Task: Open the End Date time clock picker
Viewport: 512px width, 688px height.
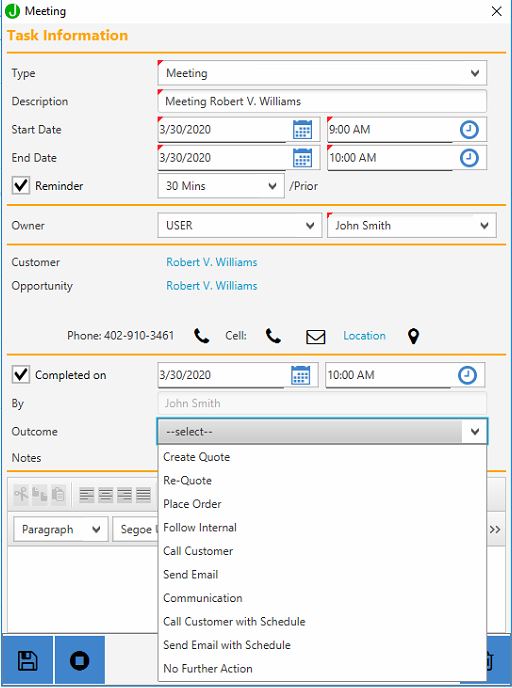Action: 469,158
